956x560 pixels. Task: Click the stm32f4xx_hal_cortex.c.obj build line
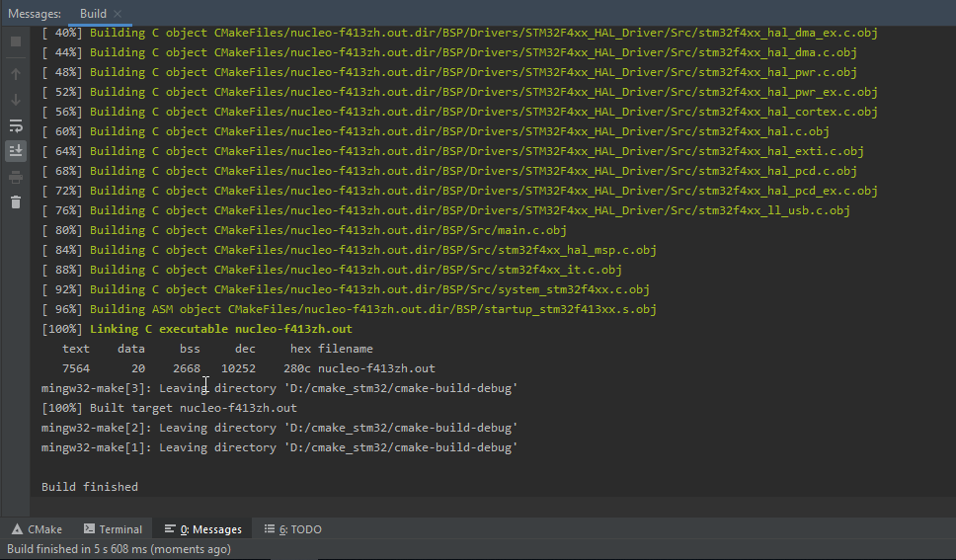459,112
